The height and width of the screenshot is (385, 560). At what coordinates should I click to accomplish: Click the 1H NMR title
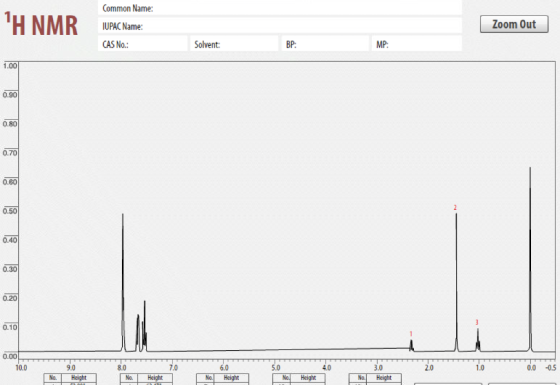coord(41,24)
